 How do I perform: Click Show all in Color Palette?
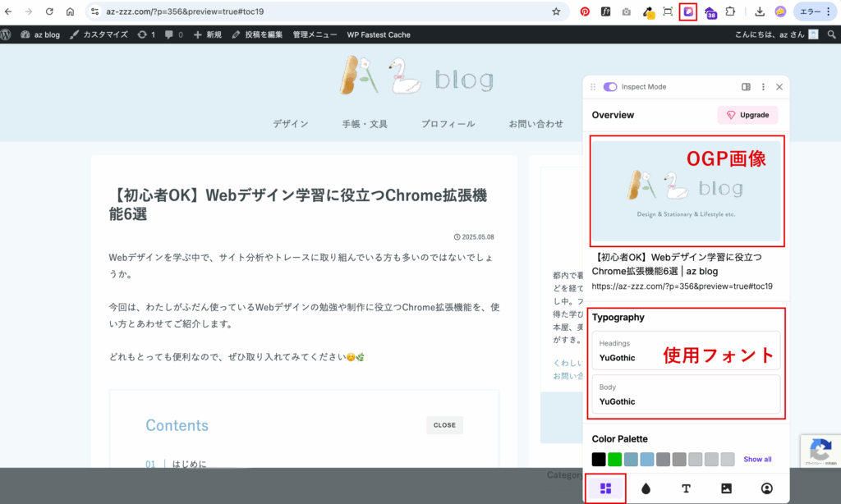point(757,460)
